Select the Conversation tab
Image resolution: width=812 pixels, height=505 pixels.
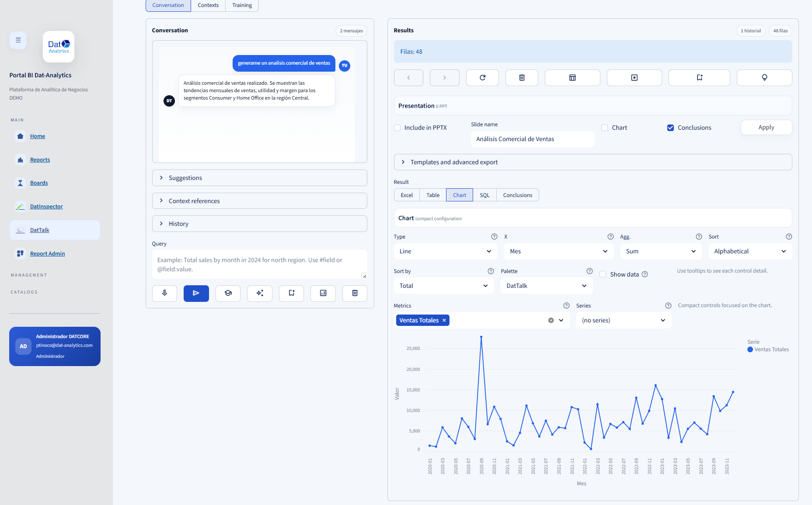(x=168, y=5)
